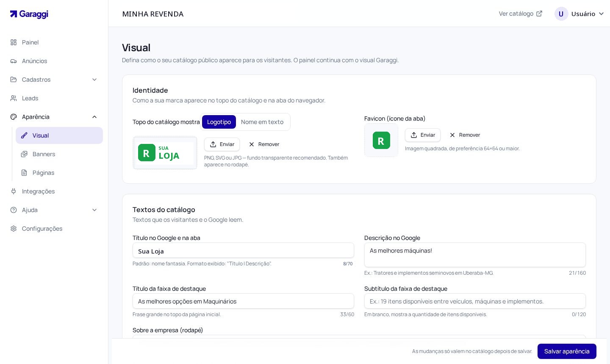Image resolution: width=610 pixels, height=364 pixels.
Task: Expand the Cadastros menu chevron
Action: [x=94, y=80]
